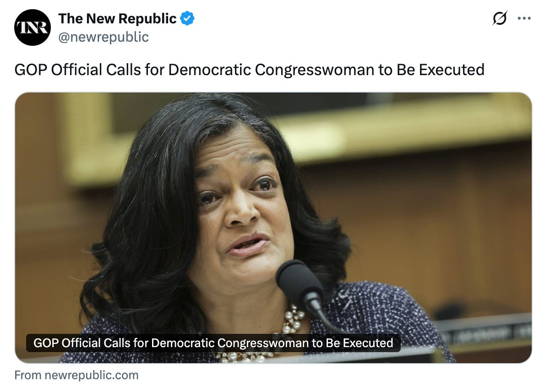Select the tweet text above the card
The height and width of the screenshot is (392, 545).
click(x=249, y=70)
